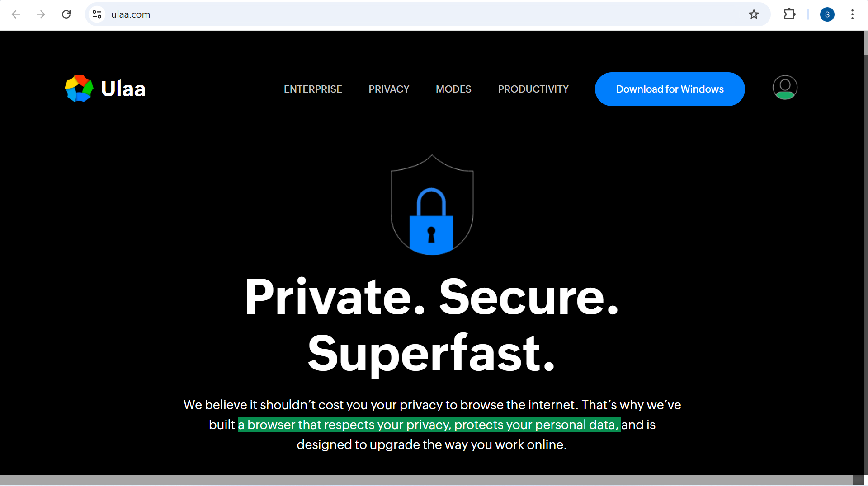The height and width of the screenshot is (486, 868).
Task: Open the ENTERPRISE menu item
Action: [313, 89]
